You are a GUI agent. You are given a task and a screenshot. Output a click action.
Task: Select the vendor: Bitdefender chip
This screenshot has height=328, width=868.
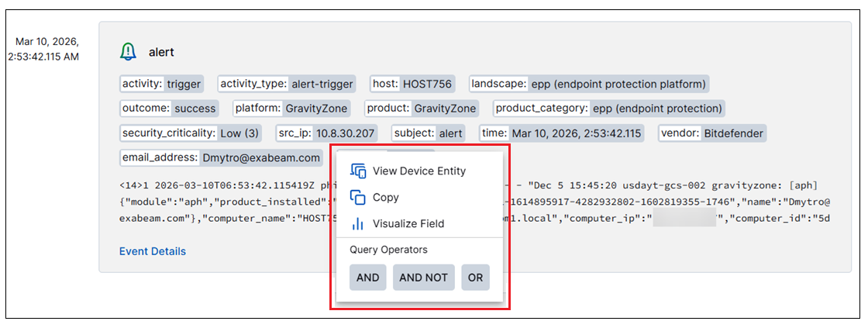[712, 133]
